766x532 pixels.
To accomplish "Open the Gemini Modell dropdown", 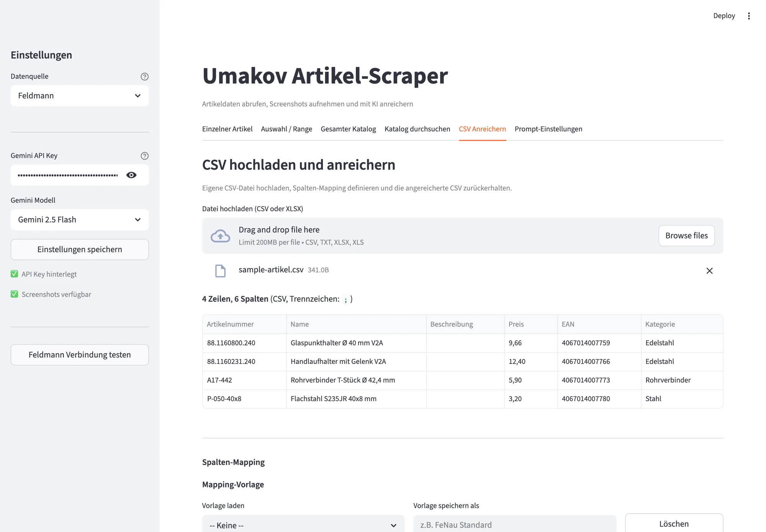I will coord(80,220).
